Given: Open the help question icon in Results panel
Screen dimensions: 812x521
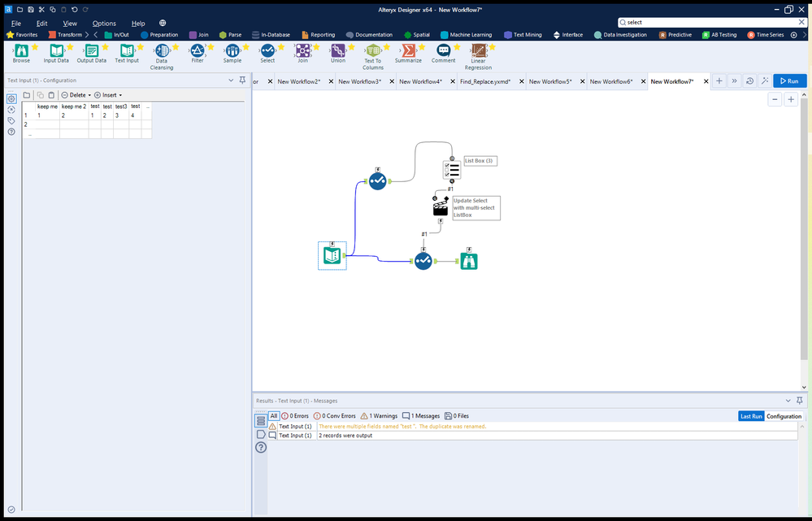Looking at the screenshot, I should 261,447.
